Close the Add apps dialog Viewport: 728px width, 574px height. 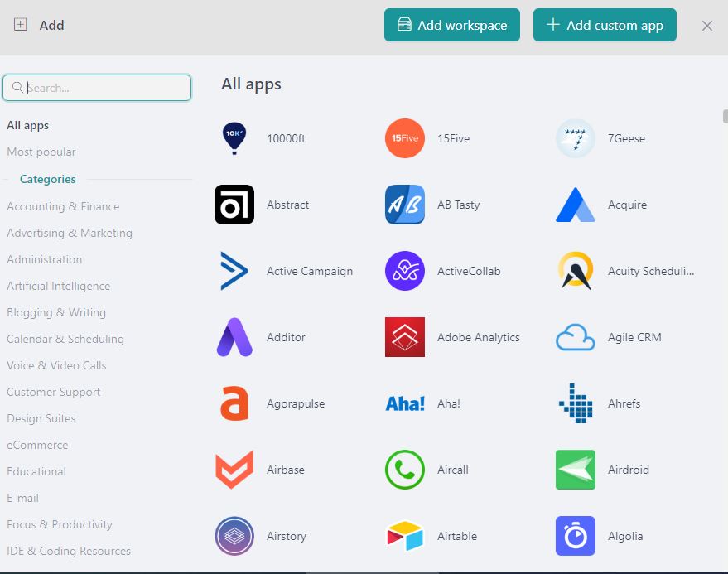click(x=706, y=26)
